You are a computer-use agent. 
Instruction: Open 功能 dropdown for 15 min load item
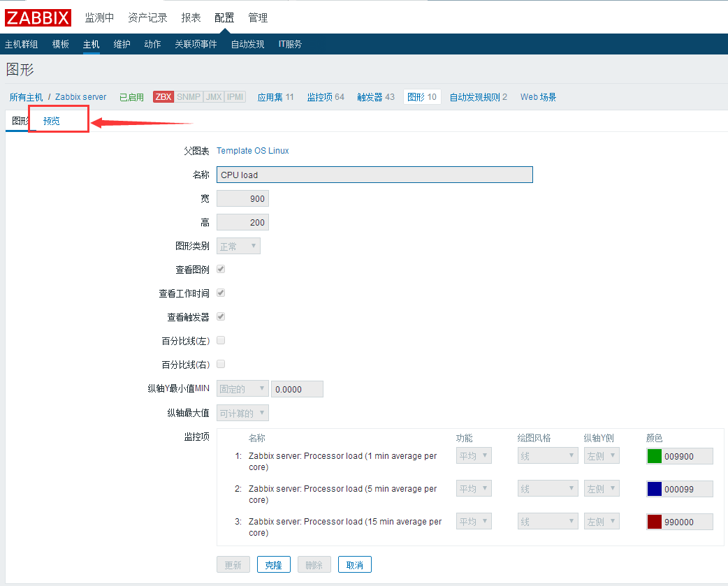point(474,522)
